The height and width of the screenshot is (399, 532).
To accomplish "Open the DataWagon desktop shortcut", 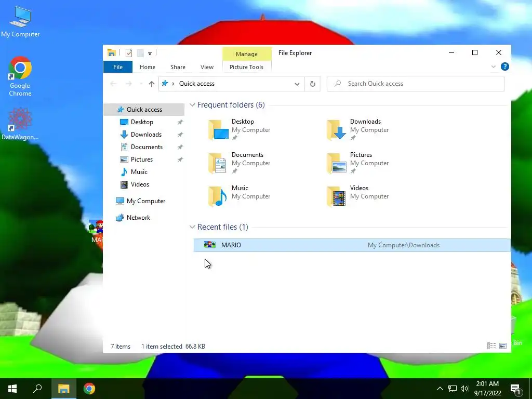I will pos(20,124).
